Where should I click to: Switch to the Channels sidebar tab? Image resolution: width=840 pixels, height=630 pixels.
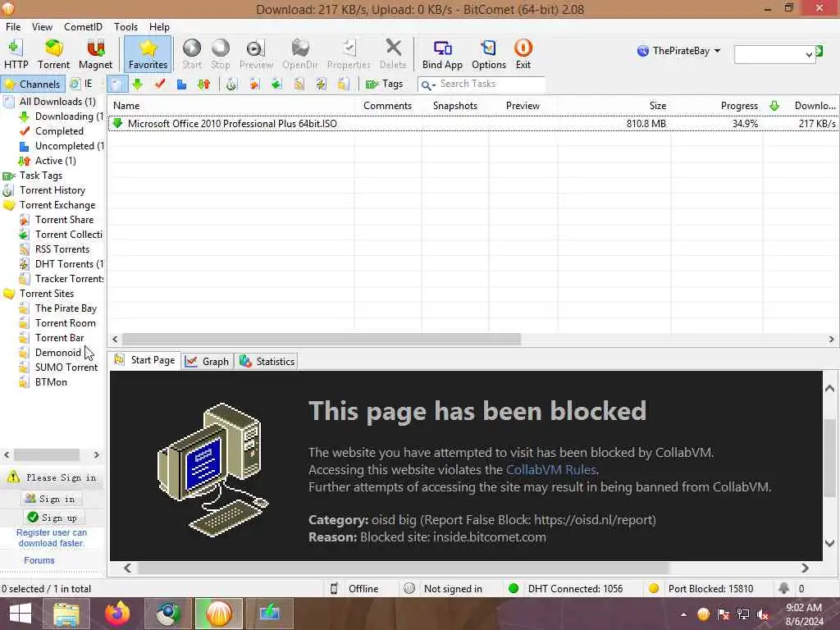pyautogui.click(x=33, y=84)
